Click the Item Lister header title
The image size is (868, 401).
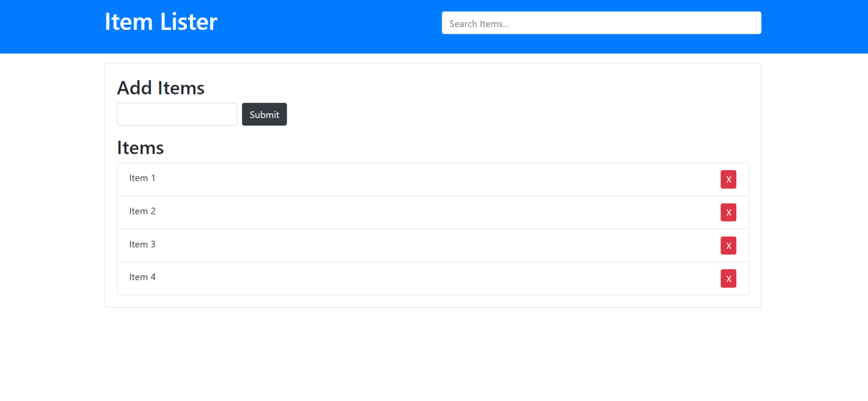[160, 21]
